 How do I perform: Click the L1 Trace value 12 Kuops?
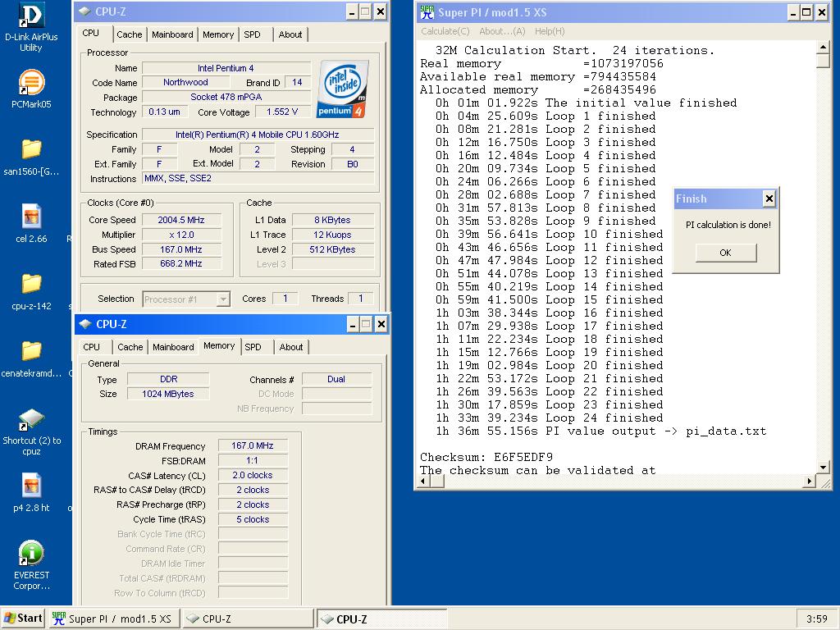(x=332, y=235)
